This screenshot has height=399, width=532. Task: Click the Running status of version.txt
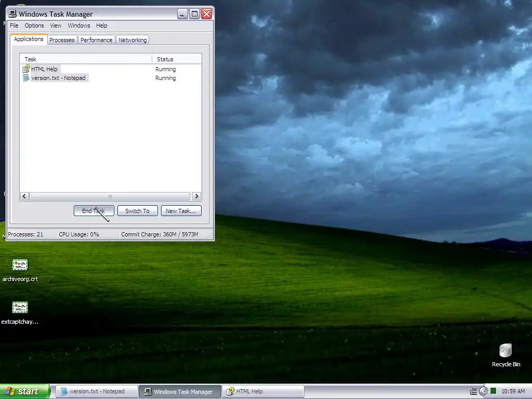click(x=166, y=78)
